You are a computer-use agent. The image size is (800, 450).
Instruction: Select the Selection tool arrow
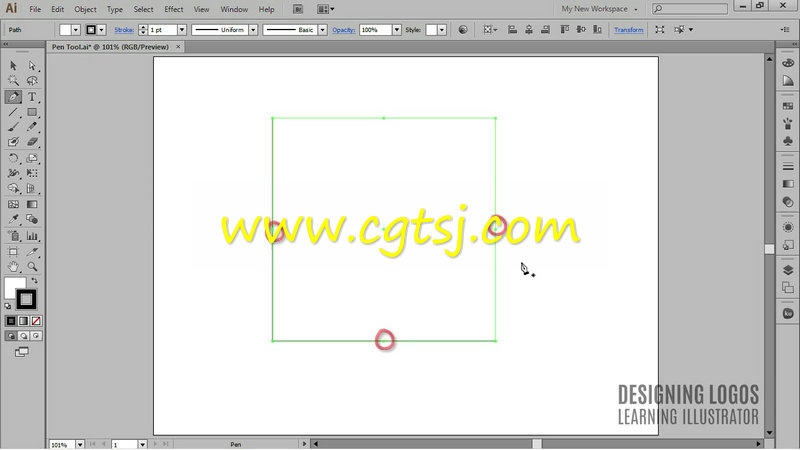(x=13, y=66)
